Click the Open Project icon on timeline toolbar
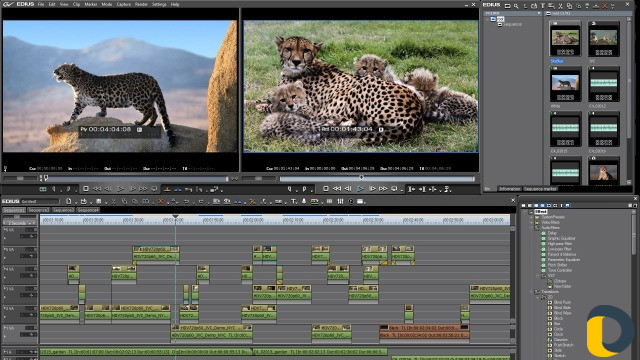640x360 pixels. pos(84,201)
